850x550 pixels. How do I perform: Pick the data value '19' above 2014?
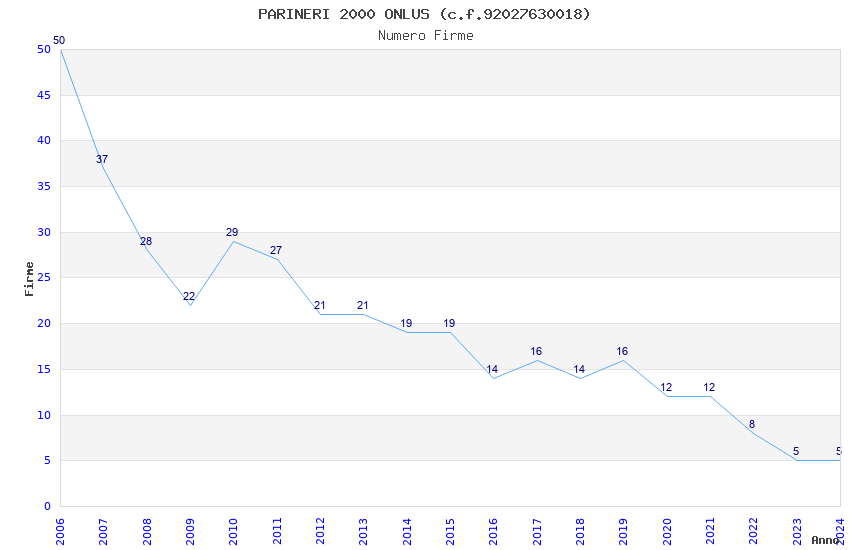pos(407,323)
